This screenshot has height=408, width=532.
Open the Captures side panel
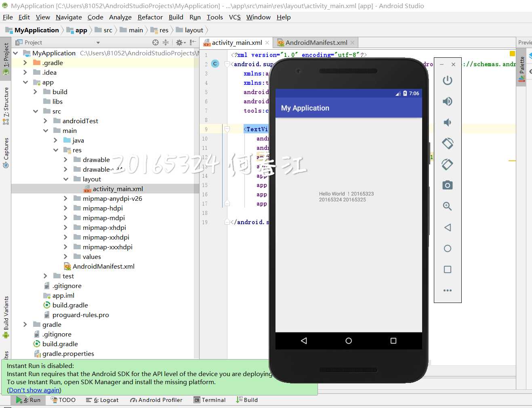(6, 153)
